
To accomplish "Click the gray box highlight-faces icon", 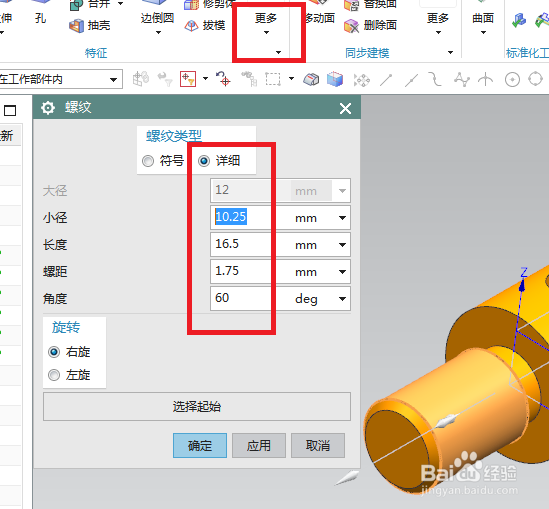I will tap(311, 79).
